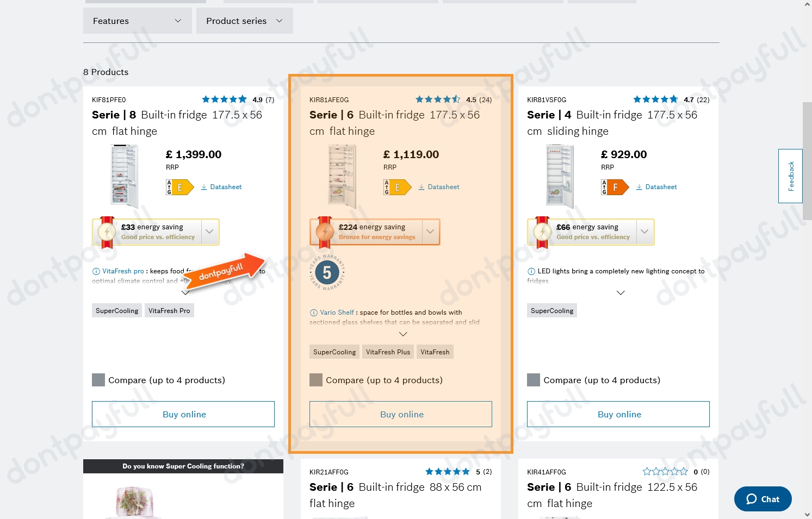Click the download icon beside KIF81PFE0 Datasheet
Screen dimensions: 812x519
click(x=204, y=187)
